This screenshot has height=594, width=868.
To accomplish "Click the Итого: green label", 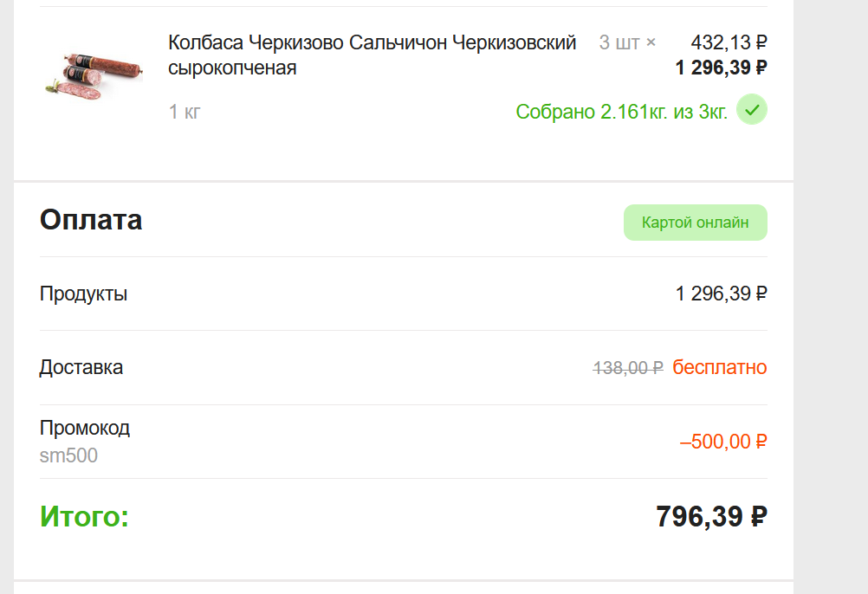I will click(x=84, y=517).
